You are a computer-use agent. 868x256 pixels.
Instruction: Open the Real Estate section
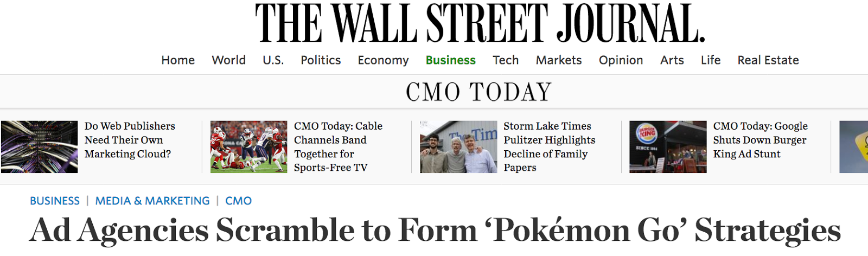point(768,60)
